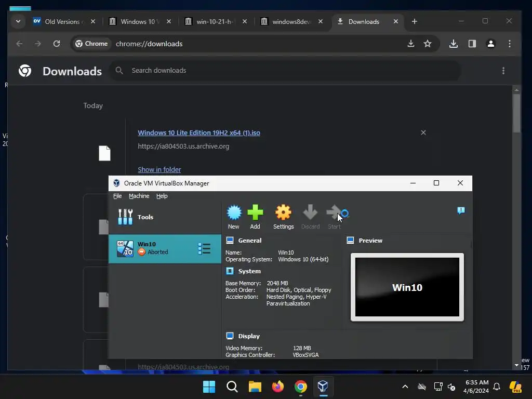Open the Help menu in VirtualBox
The width and height of the screenshot is (532, 399).
tap(162, 196)
